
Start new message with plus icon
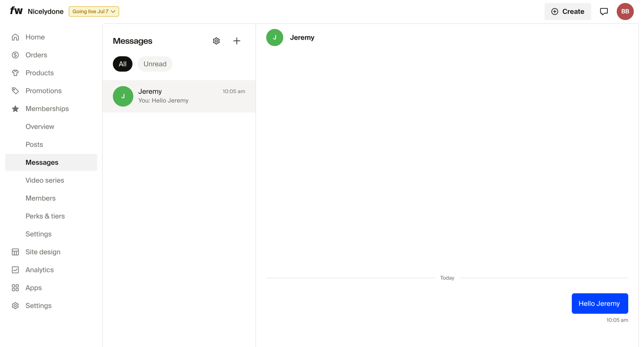pos(237,41)
